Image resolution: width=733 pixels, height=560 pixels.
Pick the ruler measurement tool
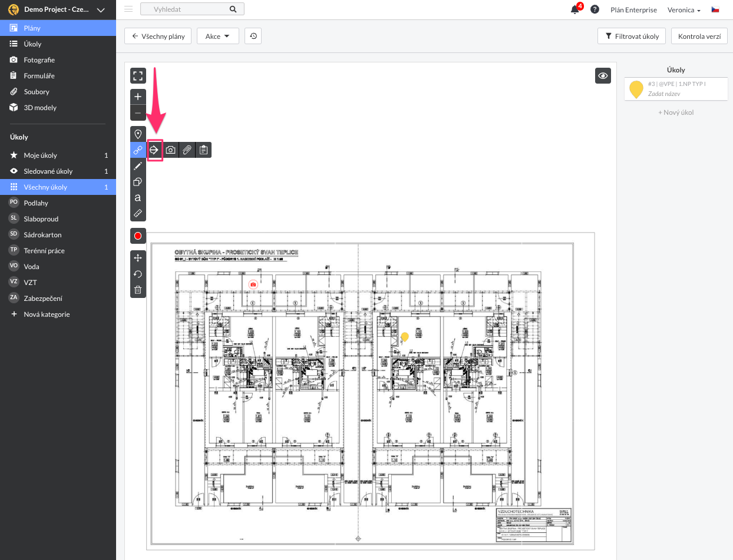pyautogui.click(x=138, y=213)
